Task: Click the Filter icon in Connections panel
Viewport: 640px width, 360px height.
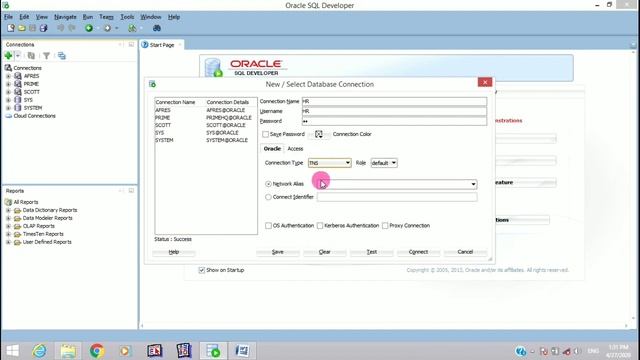Action: (47, 56)
